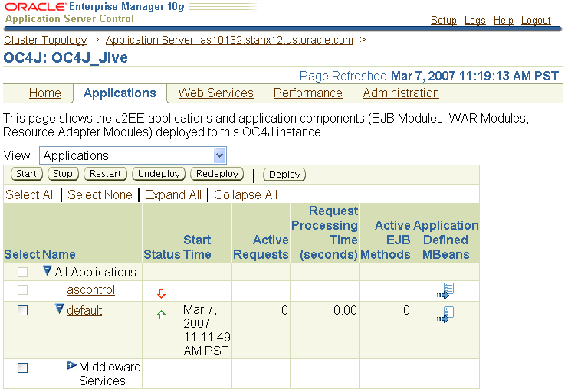Tick the ascontrol row checkbox
This screenshot has height=392, width=568.
22,289
